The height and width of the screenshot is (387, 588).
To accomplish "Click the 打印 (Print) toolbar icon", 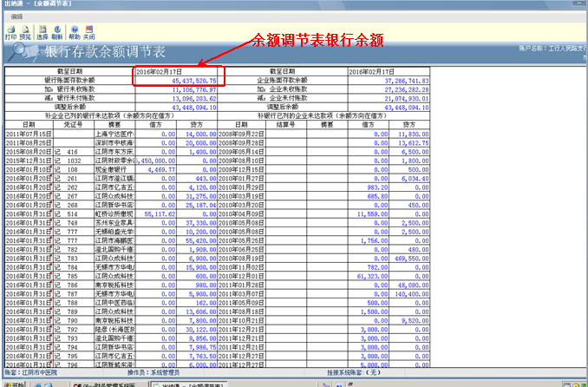I will tap(10, 33).
